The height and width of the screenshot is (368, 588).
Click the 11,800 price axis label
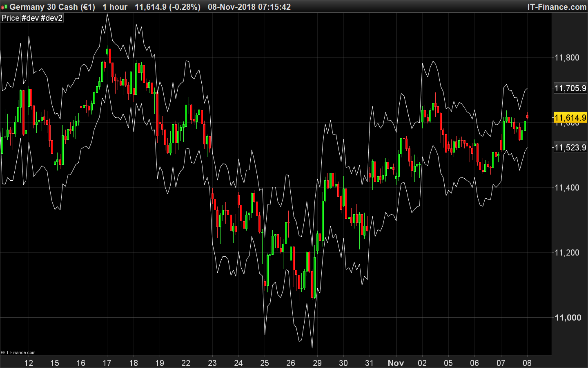(567, 58)
